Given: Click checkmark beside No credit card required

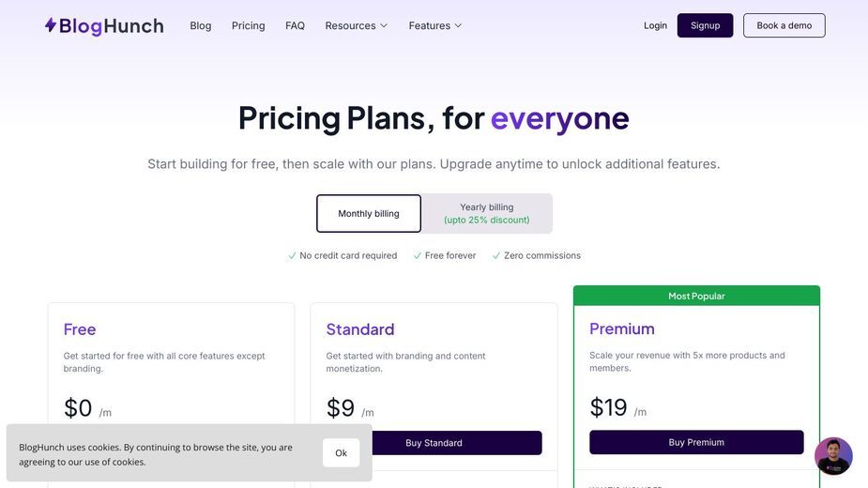Looking at the screenshot, I should click(292, 255).
